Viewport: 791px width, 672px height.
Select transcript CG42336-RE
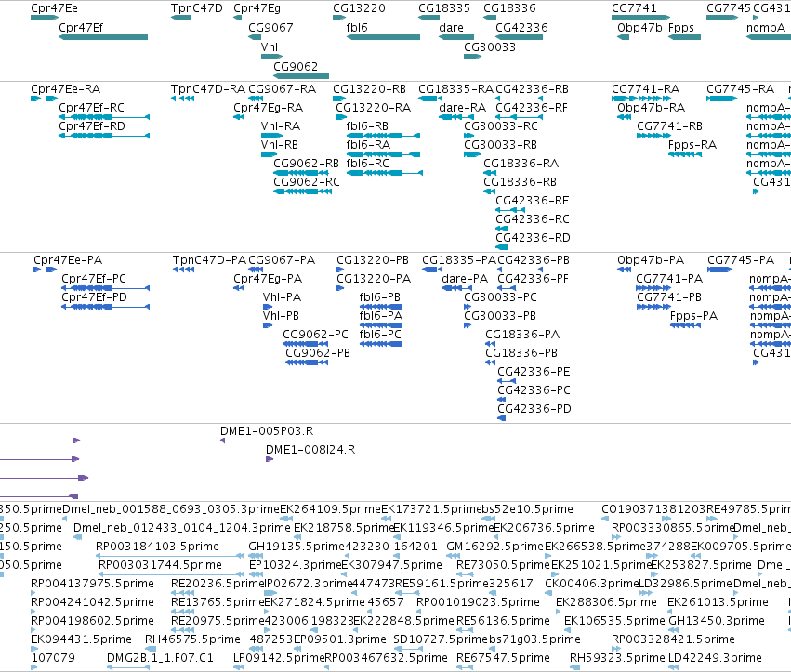(533, 201)
